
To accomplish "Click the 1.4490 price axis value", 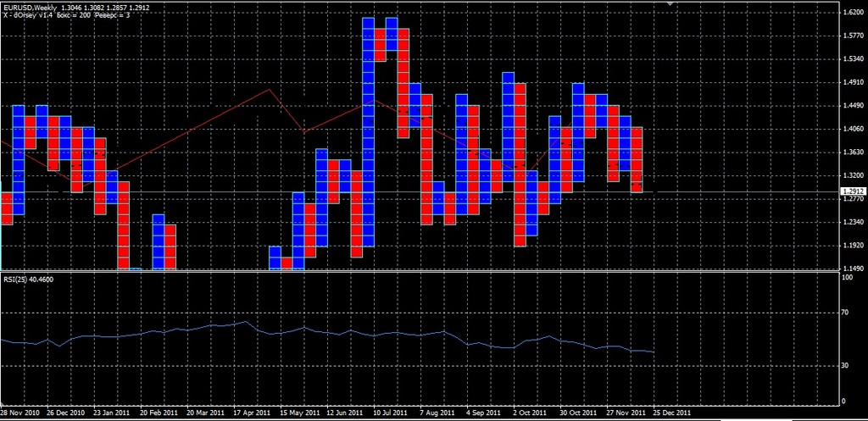I will pos(853,106).
